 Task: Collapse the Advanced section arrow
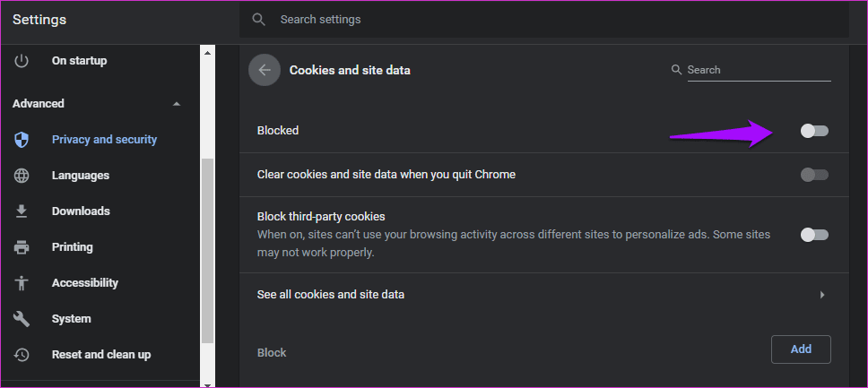coord(177,104)
